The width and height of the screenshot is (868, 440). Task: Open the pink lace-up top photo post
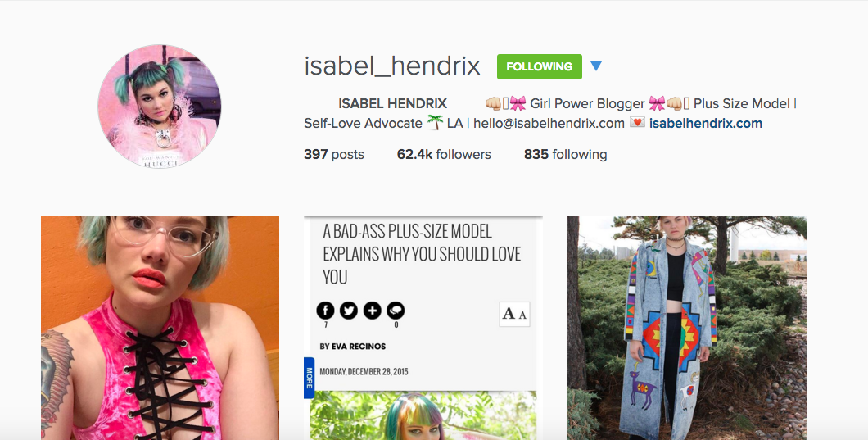(160, 328)
